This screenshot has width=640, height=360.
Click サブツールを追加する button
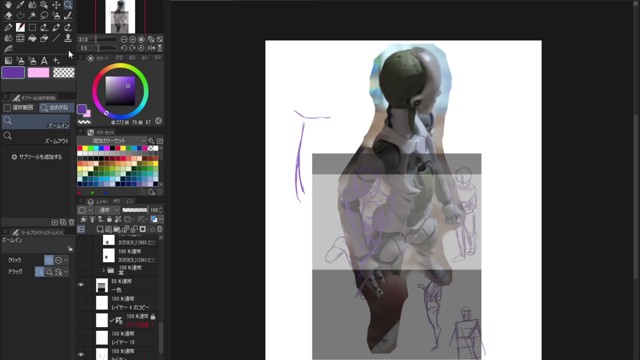[37, 157]
